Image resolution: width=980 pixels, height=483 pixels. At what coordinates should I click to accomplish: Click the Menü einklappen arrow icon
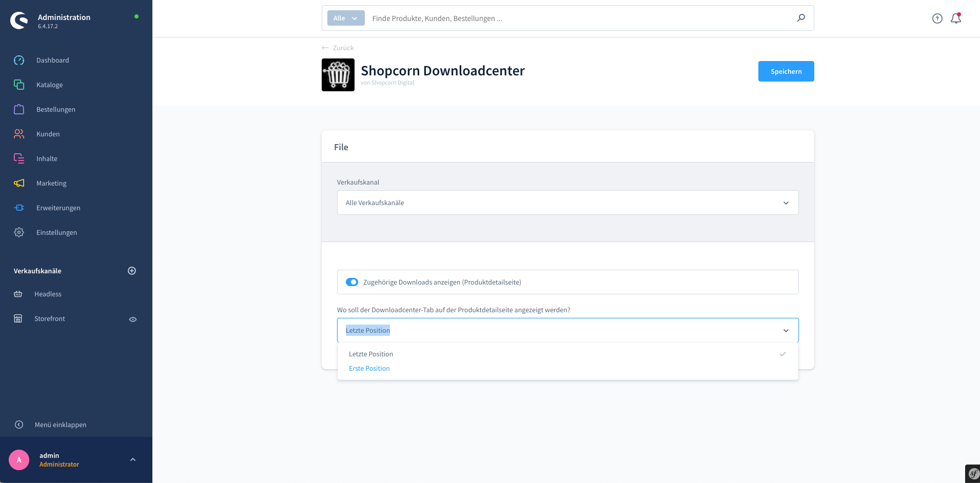pyautogui.click(x=19, y=425)
